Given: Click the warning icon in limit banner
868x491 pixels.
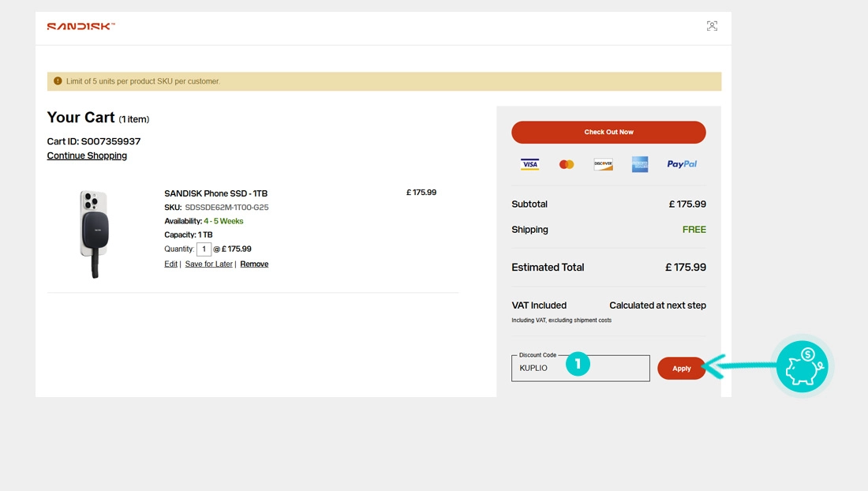Looking at the screenshot, I should click(58, 81).
